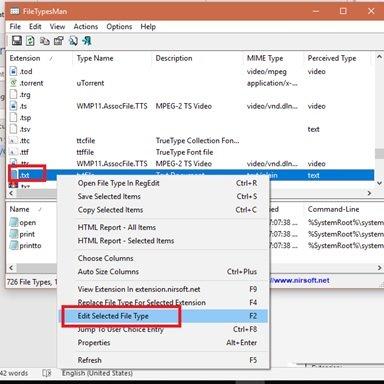Click the Properties toolbar icon

pos(59,41)
